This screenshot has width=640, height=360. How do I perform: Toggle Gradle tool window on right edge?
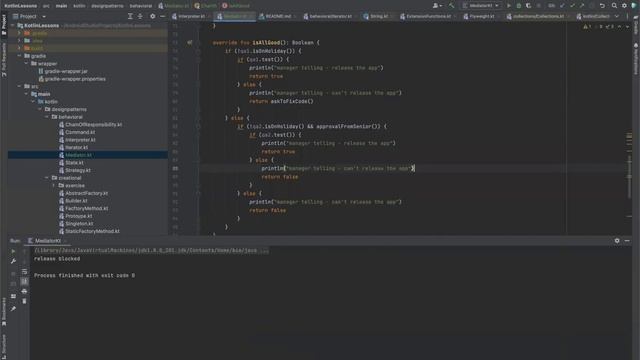[636, 25]
